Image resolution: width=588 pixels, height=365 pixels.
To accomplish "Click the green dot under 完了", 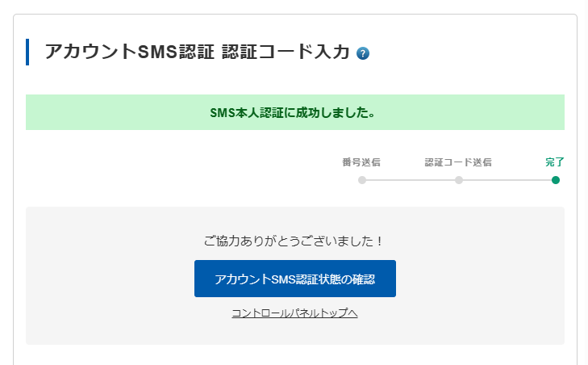I will [556, 180].
